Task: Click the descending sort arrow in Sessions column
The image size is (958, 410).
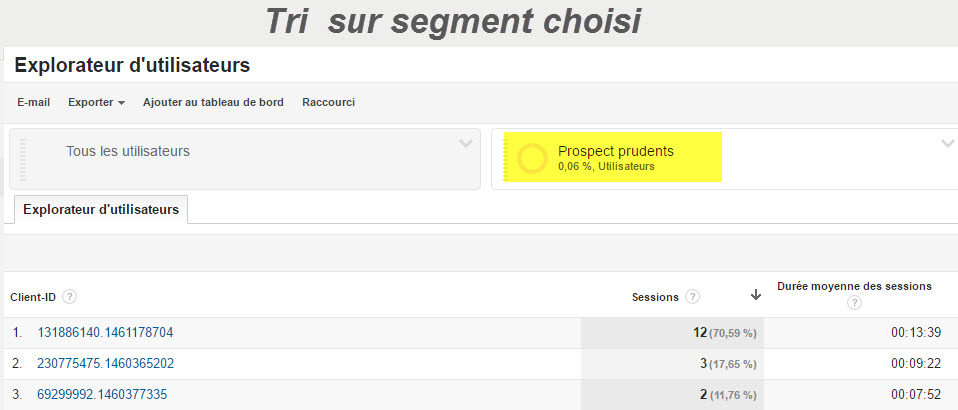Action: (756, 295)
